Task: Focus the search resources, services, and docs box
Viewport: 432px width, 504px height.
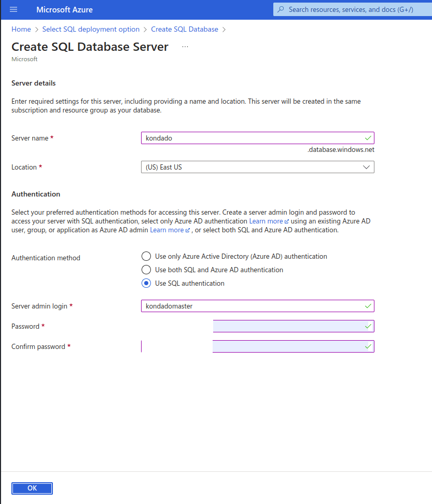Action: 353,9
